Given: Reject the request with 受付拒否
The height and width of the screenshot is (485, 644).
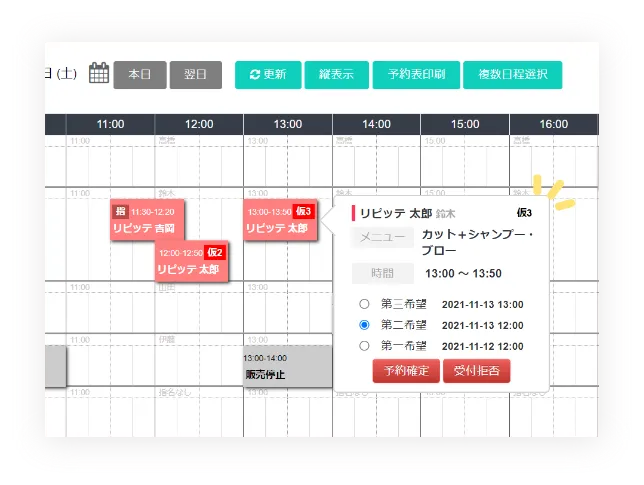Looking at the screenshot, I should [476, 371].
